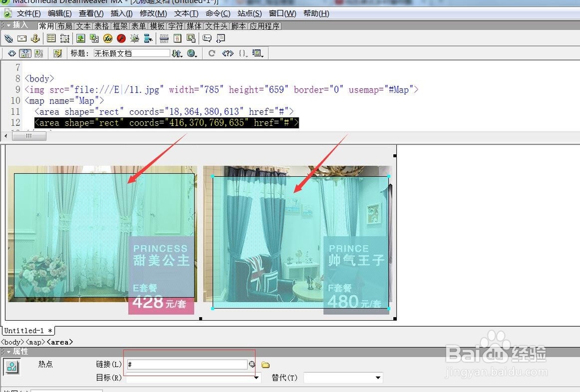Screen dimensions: 580x392
Task: Open the file management dropdown
Action: 177,53
